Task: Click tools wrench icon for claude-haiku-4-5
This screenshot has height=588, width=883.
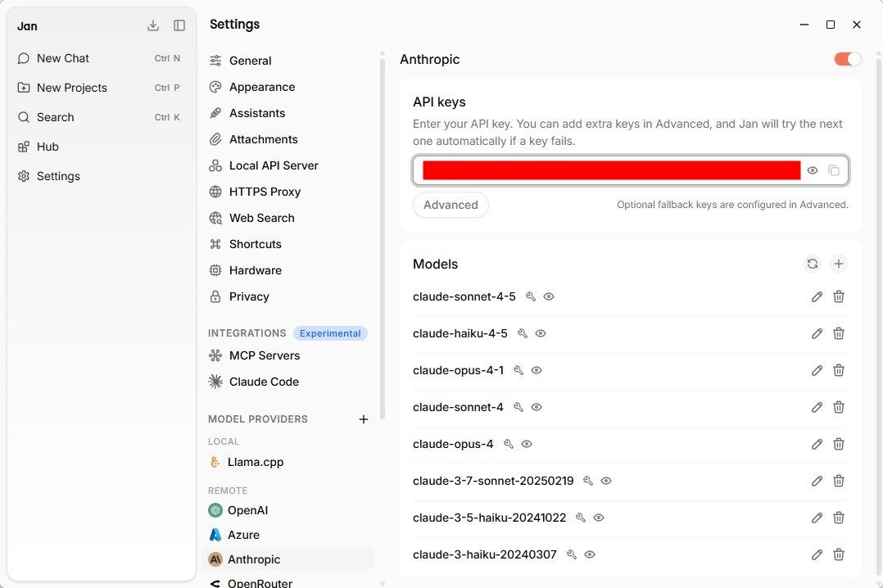Action: pyautogui.click(x=523, y=333)
